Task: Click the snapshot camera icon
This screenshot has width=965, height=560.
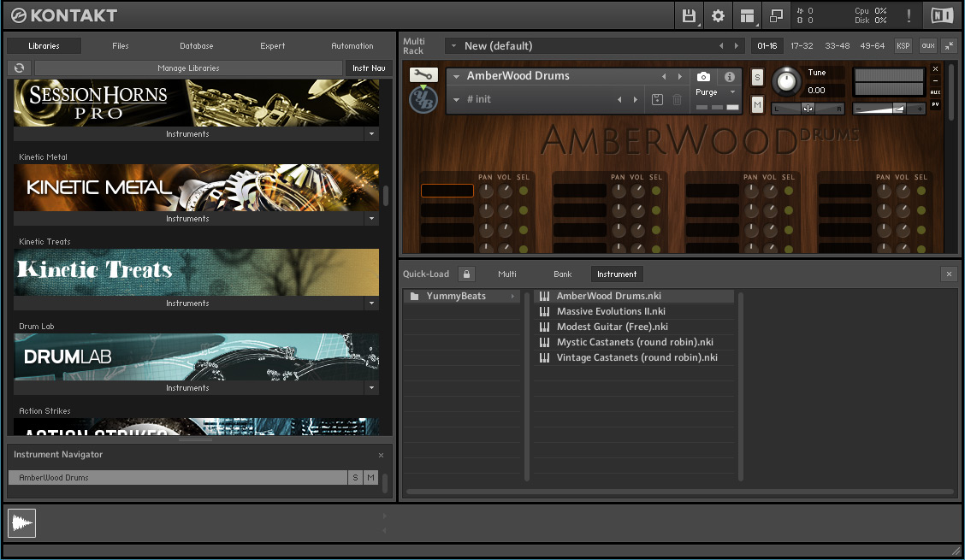Action: pyautogui.click(x=703, y=77)
